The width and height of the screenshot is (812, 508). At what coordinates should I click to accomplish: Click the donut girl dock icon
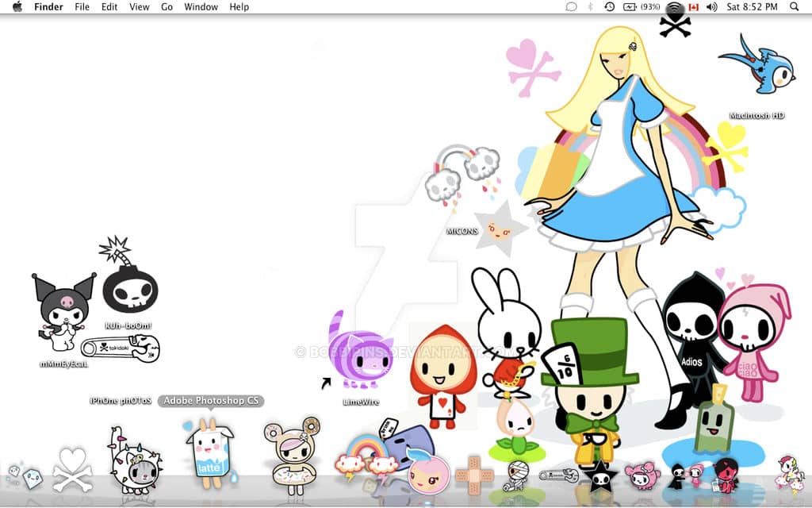(x=292, y=456)
